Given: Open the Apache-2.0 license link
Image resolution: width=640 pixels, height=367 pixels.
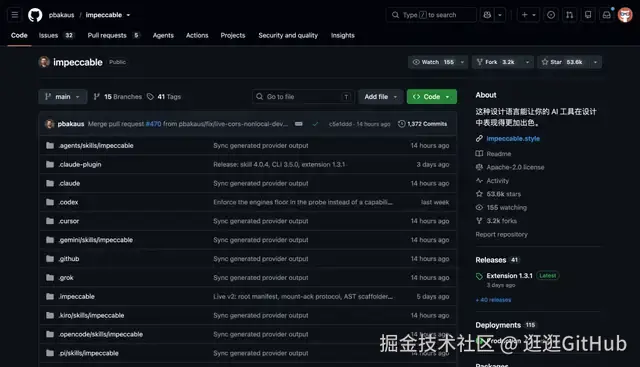Looking at the screenshot, I should pyautogui.click(x=515, y=167).
